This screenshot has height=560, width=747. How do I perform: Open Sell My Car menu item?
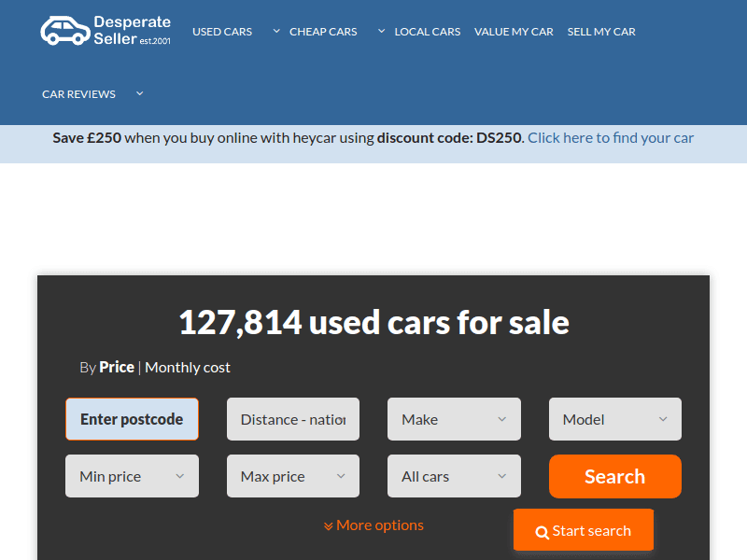(601, 32)
